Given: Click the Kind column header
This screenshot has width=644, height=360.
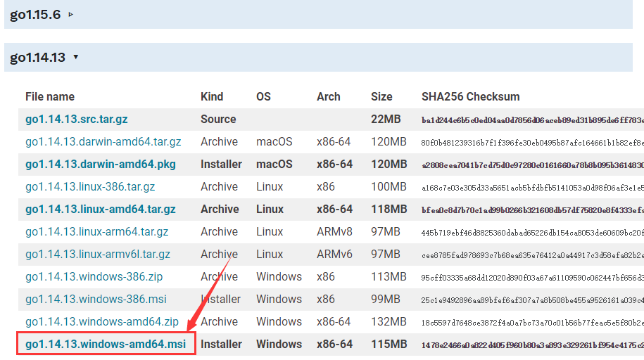Looking at the screenshot, I should pos(212,96).
